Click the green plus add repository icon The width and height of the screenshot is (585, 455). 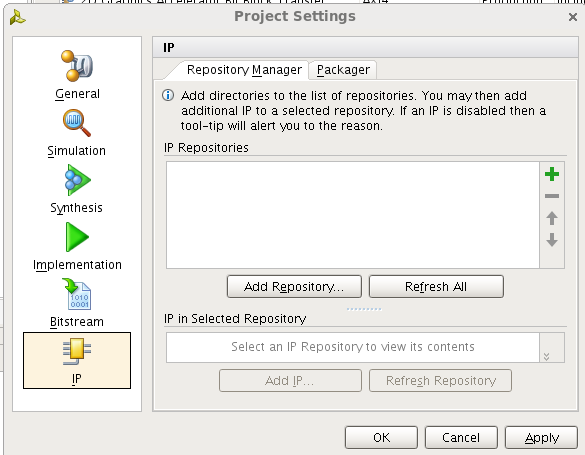pyautogui.click(x=552, y=174)
